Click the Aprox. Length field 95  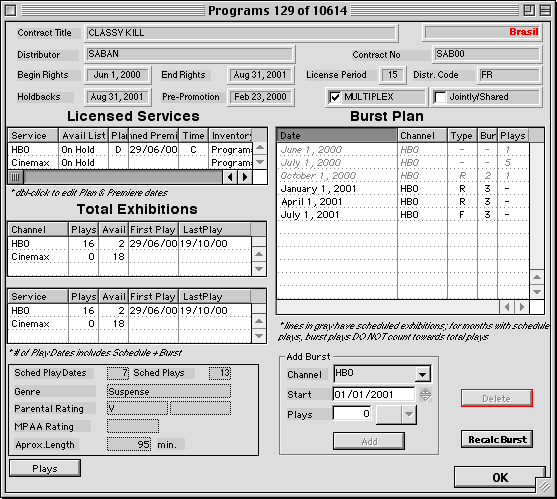click(x=129, y=444)
